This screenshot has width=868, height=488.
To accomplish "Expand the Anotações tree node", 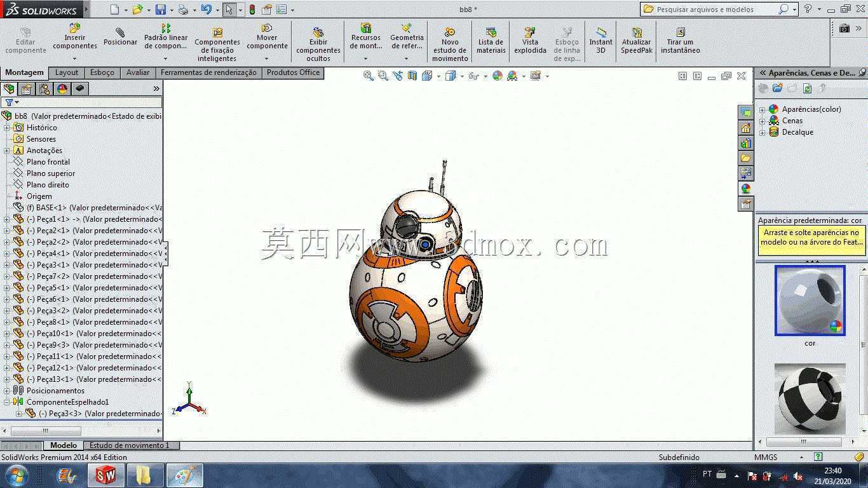I will [7, 151].
